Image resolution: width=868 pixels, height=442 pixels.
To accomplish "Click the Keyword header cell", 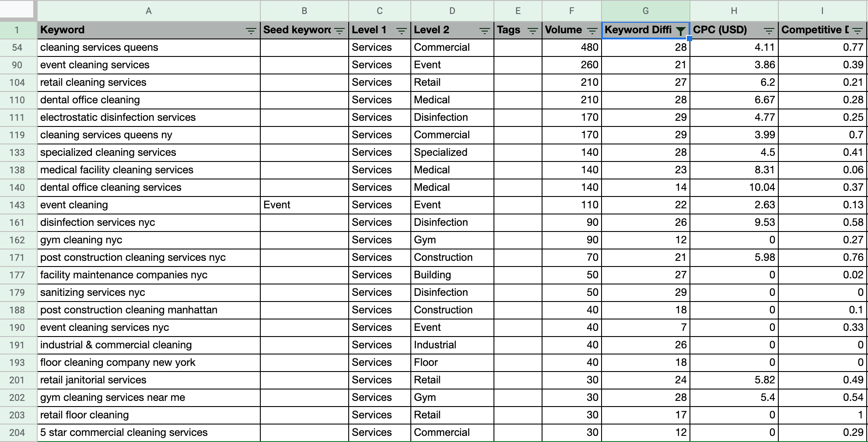I will click(x=149, y=30).
